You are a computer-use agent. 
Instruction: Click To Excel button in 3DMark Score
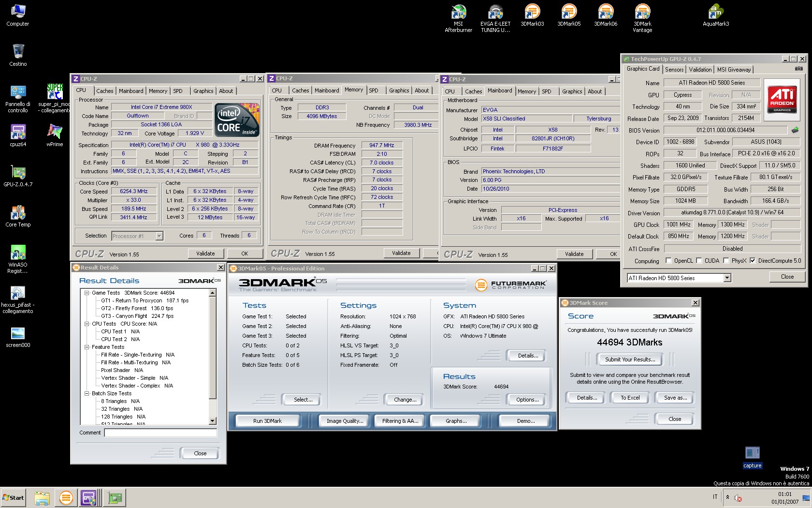point(630,398)
